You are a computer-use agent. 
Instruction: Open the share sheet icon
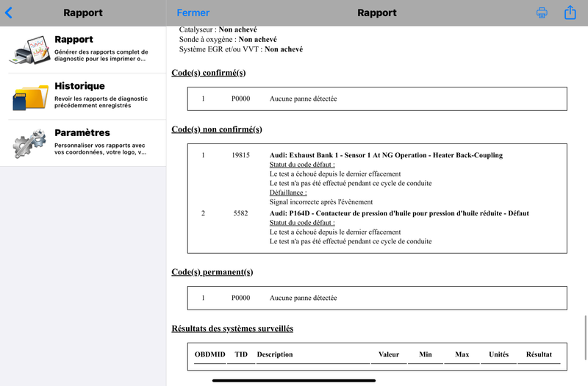[x=570, y=12]
